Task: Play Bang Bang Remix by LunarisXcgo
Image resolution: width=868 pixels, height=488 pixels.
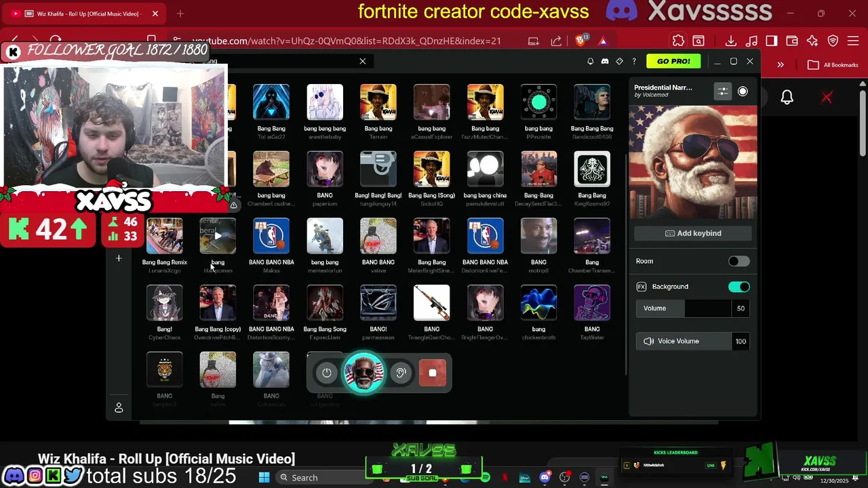Action: coord(165,236)
